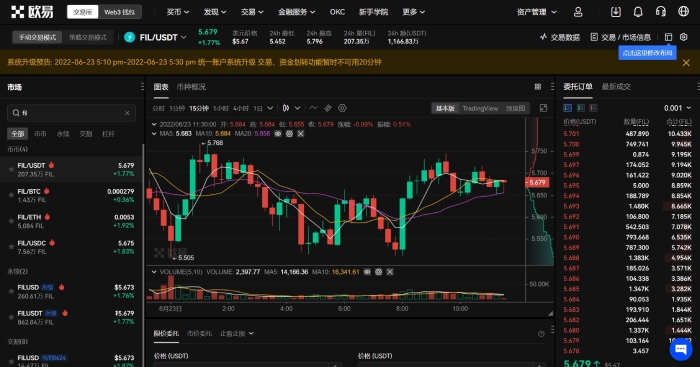
Task: Close the system upgrade notice banner
Action: [686, 63]
